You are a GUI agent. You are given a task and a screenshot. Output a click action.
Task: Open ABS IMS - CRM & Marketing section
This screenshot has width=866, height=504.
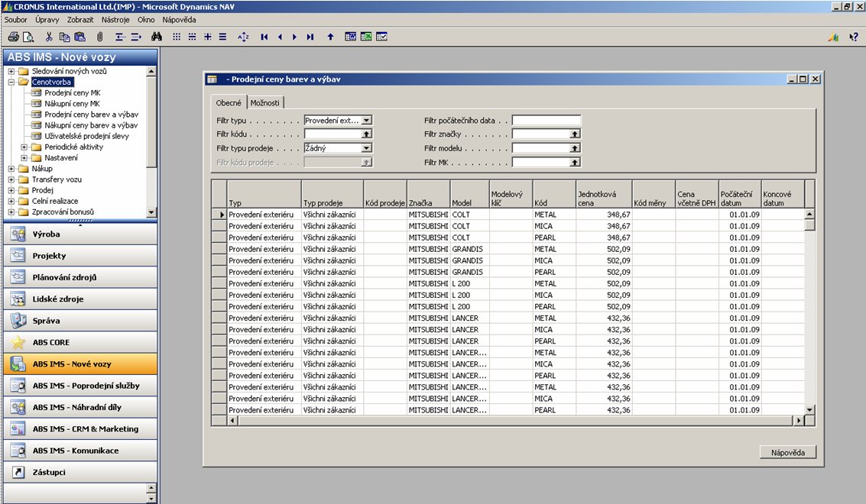point(80,429)
